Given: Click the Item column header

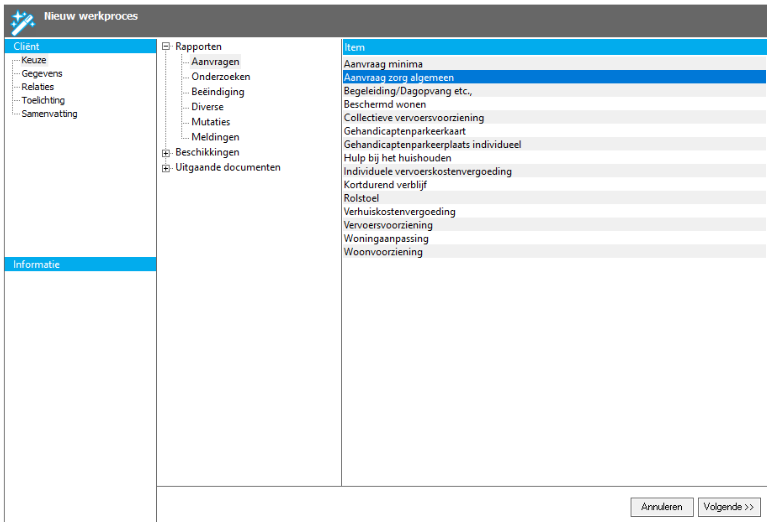Looking at the screenshot, I should point(554,47).
